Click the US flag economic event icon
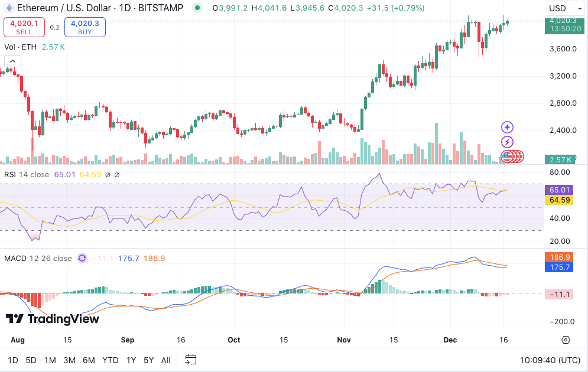Screen dimensions: 588x372 [x=508, y=156]
